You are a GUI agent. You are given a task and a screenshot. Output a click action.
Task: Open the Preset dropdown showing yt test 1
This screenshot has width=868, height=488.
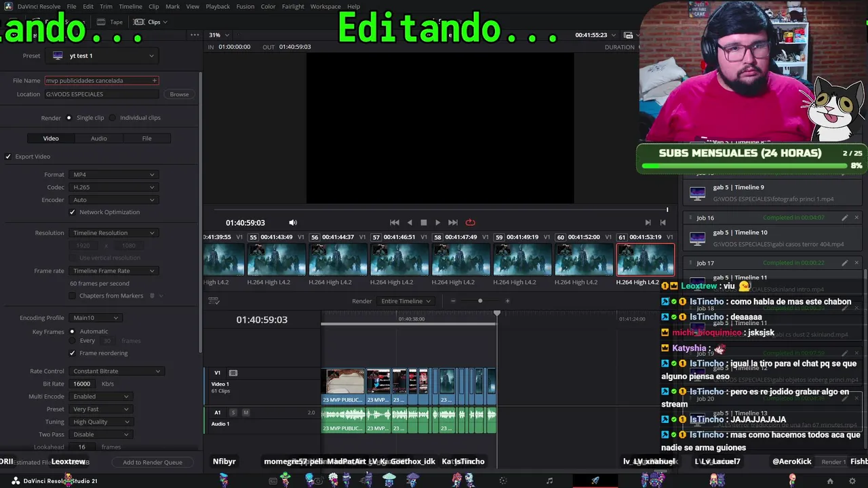point(103,56)
